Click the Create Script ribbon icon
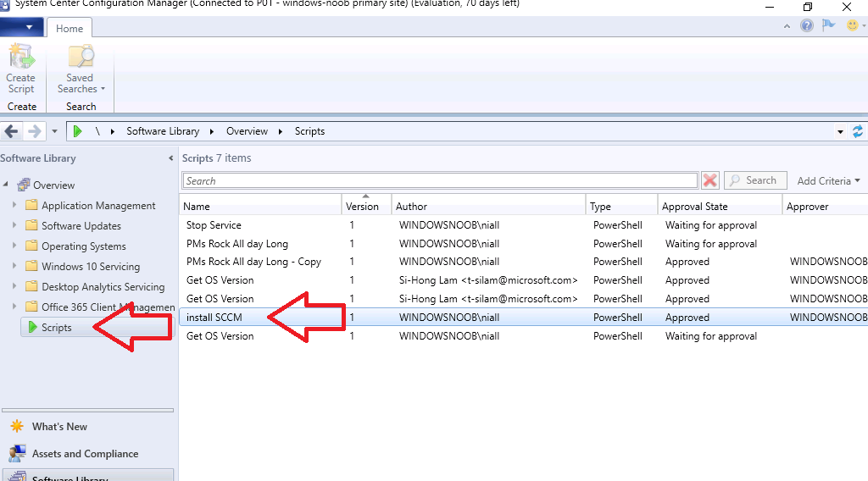868x481 pixels. pos(21,69)
